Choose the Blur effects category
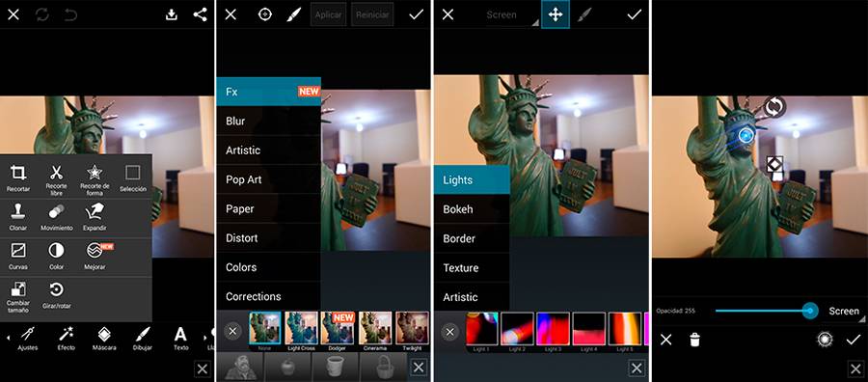The width and height of the screenshot is (868, 382). (268, 121)
